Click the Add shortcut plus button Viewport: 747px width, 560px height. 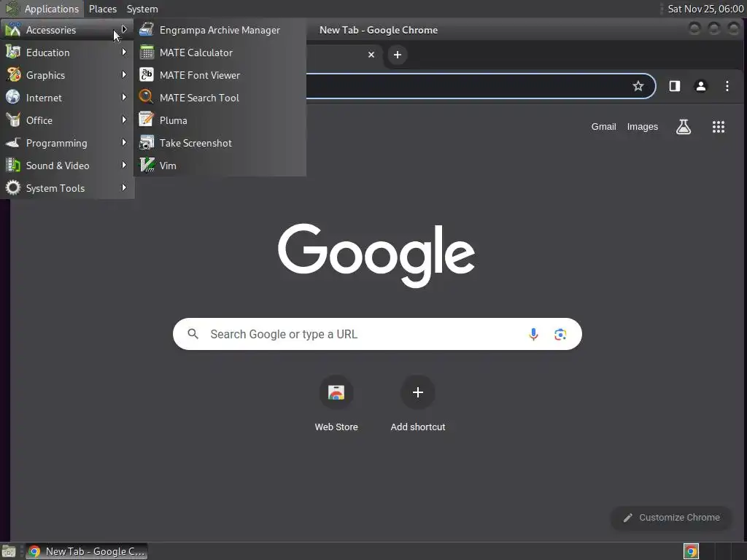[x=418, y=392]
